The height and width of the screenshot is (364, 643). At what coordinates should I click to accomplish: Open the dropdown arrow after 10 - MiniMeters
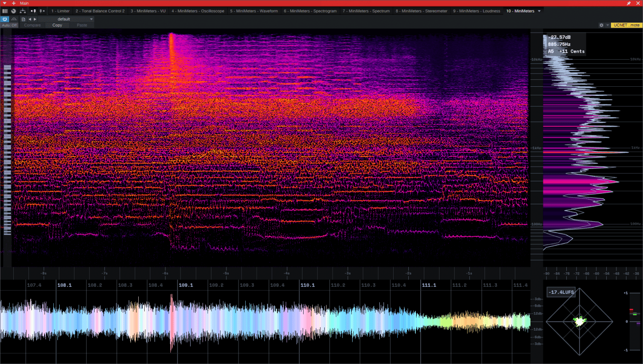(539, 11)
